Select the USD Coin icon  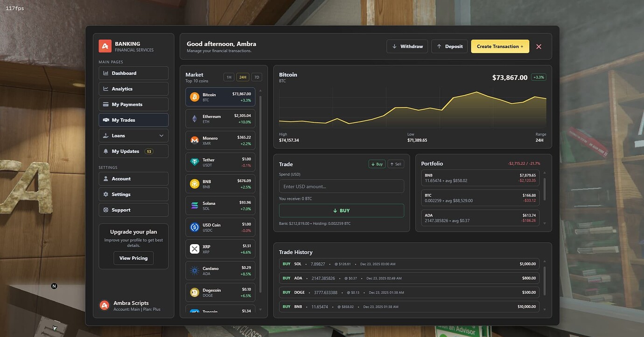[x=195, y=227]
